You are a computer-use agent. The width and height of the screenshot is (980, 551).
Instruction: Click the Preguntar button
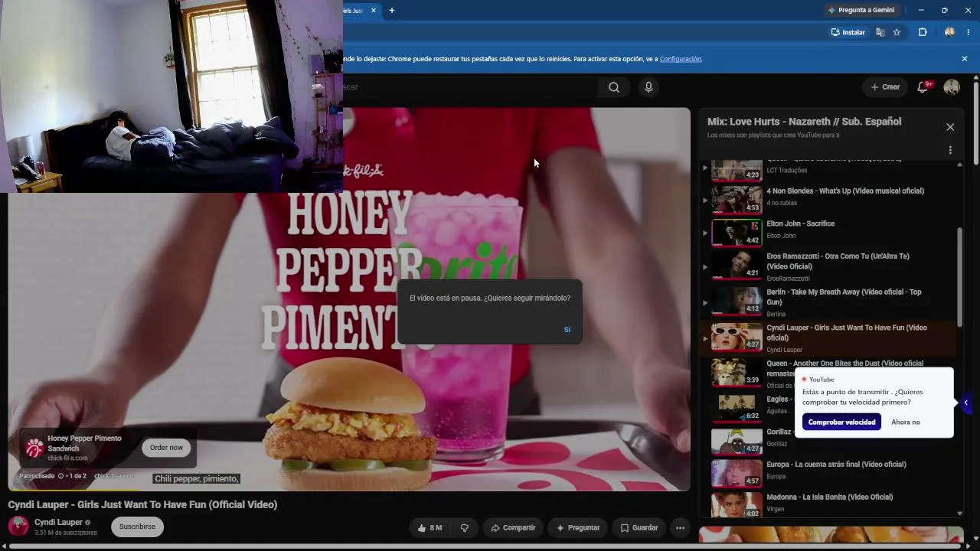(x=578, y=528)
